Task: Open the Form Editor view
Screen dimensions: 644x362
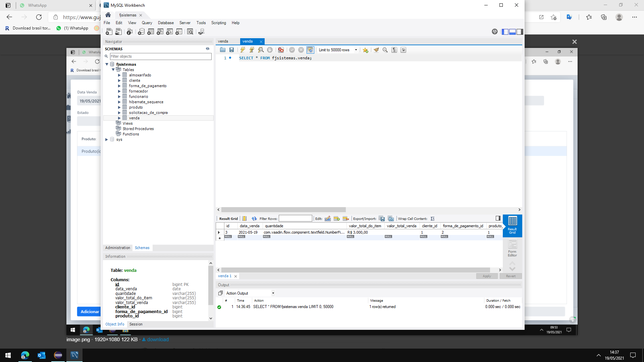Action: [512, 248]
